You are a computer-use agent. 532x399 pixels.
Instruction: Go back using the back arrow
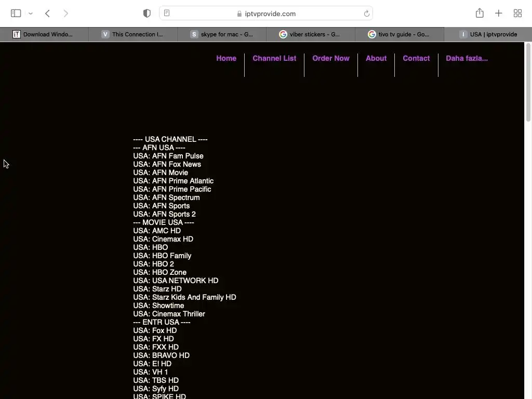(x=47, y=13)
